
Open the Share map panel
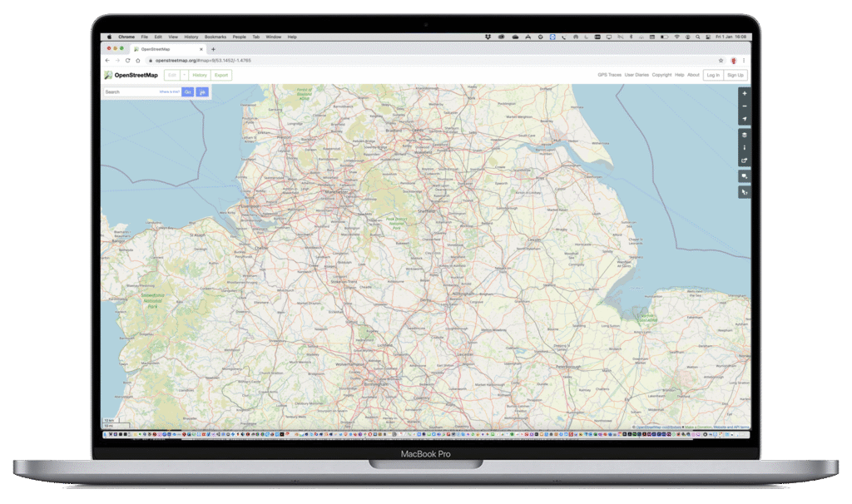click(x=745, y=161)
